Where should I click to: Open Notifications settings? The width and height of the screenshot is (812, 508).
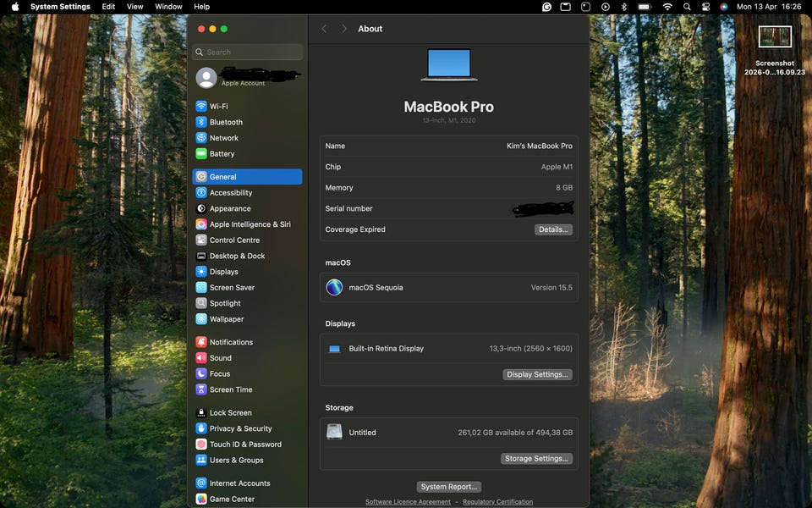pyautogui.click(x=247, y=342)
